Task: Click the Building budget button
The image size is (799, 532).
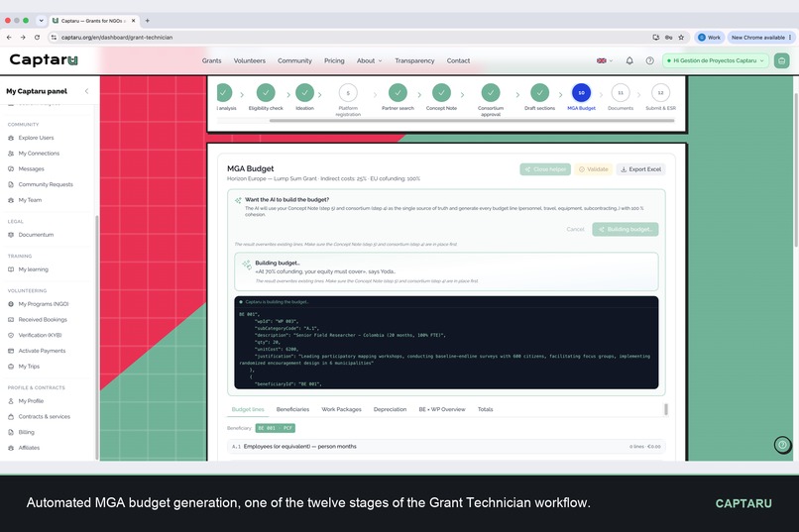Action: [626, 229]
